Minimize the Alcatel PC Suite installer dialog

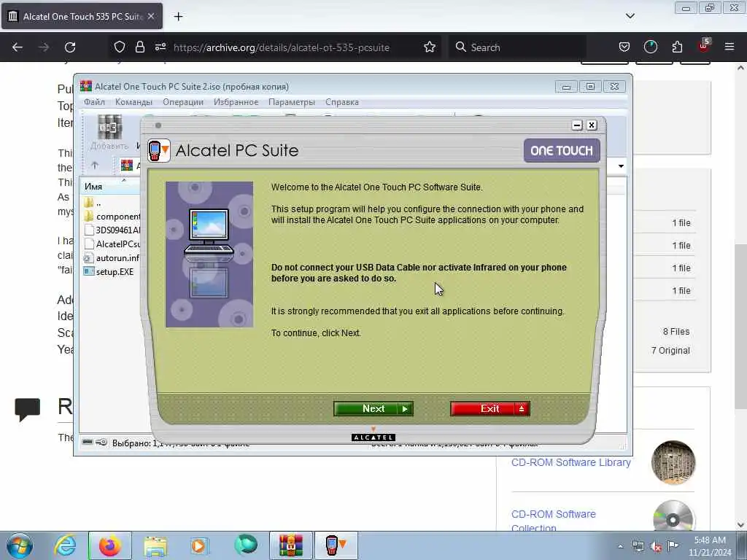(577, 125)
